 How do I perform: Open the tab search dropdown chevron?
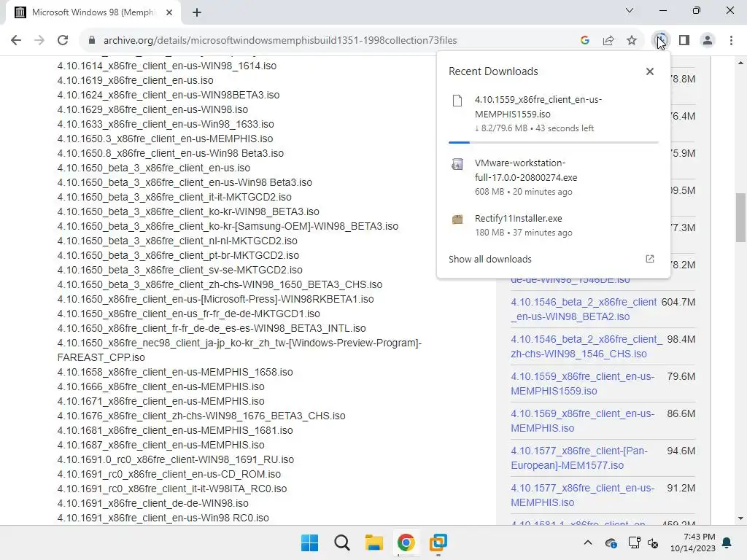630,10
